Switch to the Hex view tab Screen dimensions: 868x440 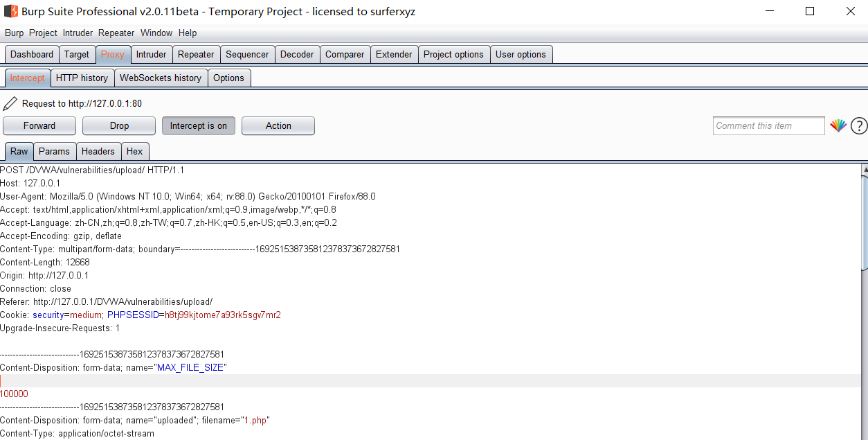[x=134, y=151]
